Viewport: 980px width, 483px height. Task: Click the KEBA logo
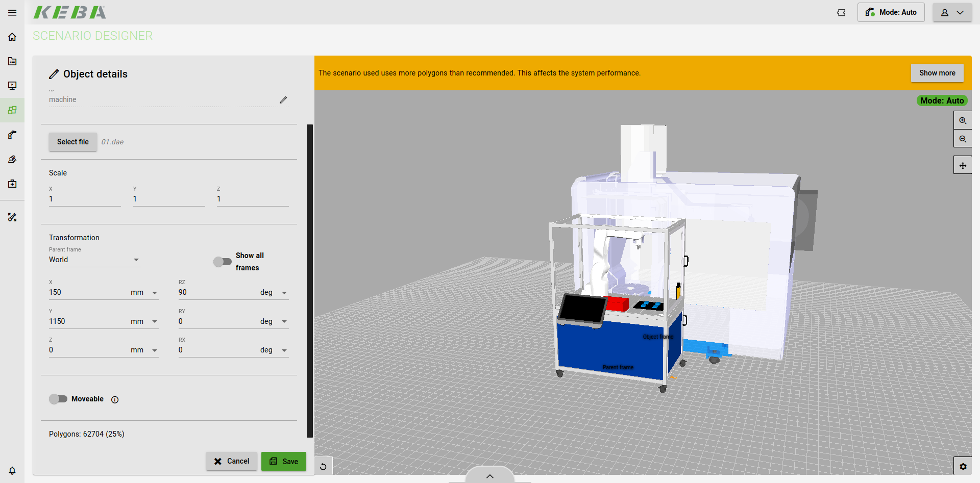click(x=70, y=12)
